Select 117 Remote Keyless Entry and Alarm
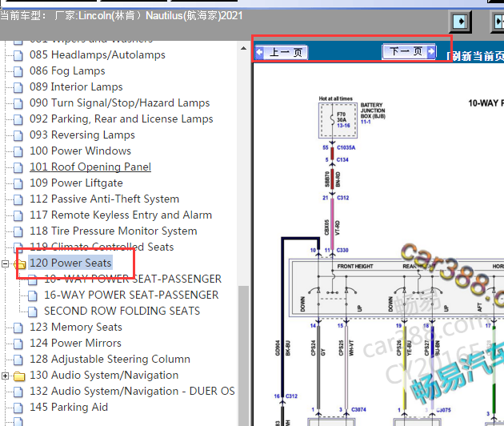Image resolution: width=504 pixels, height=426 pixels. point(121,215)
